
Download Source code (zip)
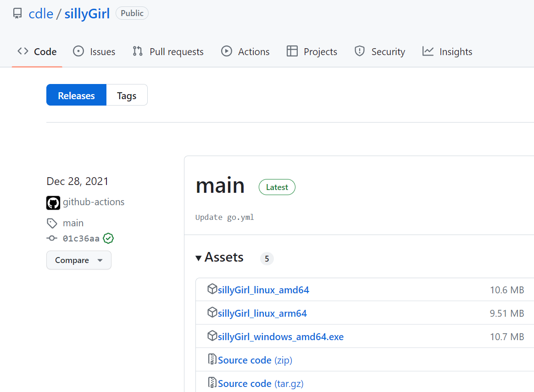[255, 360]
